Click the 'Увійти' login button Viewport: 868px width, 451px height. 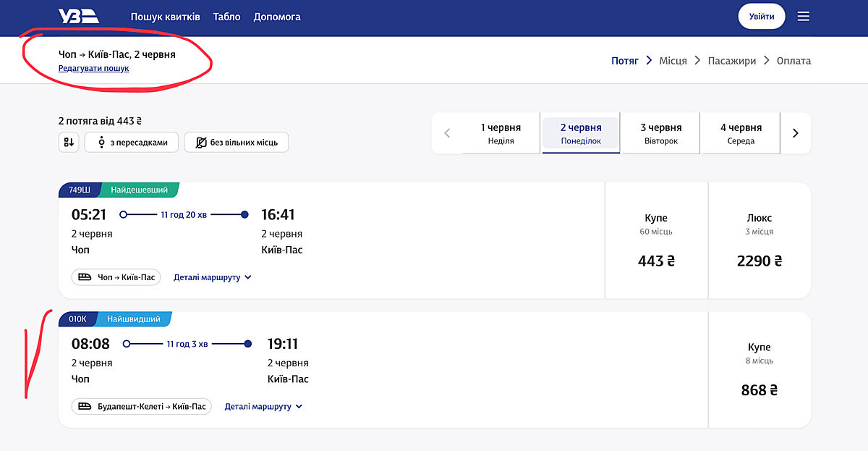tap(761, 17)
